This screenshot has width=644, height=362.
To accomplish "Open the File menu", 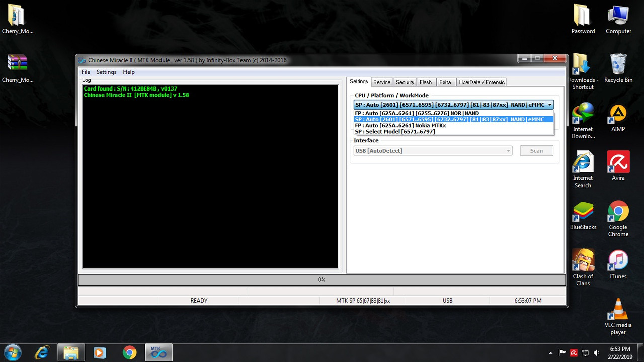I will [x=86, y=72].
